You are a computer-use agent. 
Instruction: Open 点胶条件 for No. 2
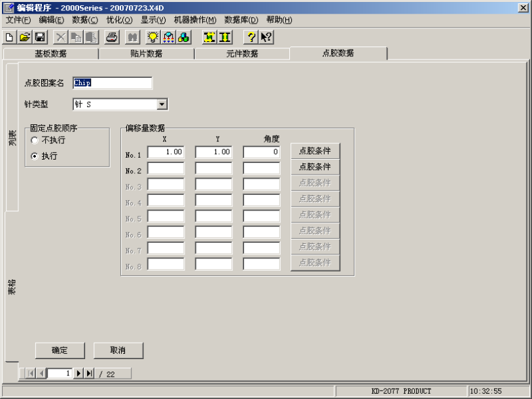pyautogui.click(x=315, y=167)
